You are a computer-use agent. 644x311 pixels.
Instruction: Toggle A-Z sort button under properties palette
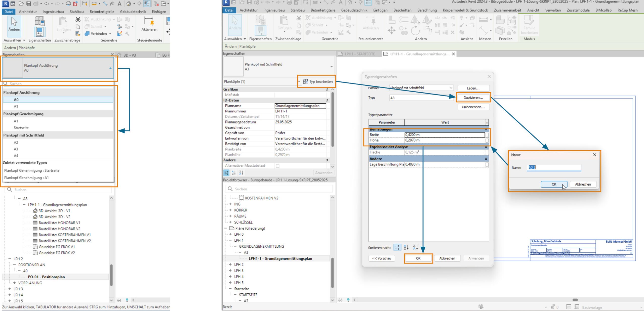[233, 173]
